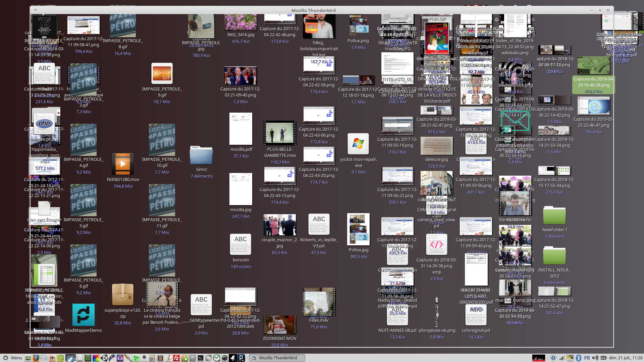Start FileZilla from the panel
Image resolution: width=644 pixels, height=362 pixels.
176,358
